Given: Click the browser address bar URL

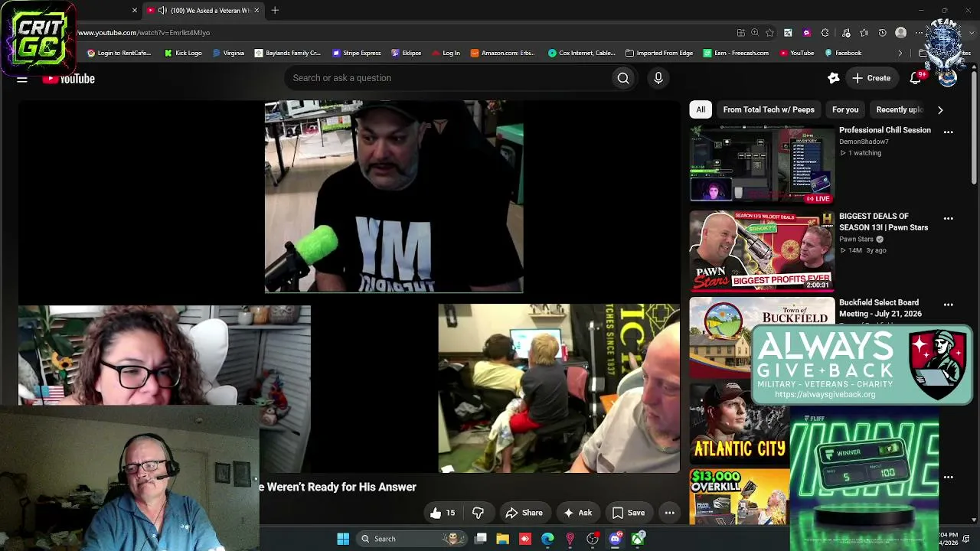Looking at the screenshot, I should (144, 33).
